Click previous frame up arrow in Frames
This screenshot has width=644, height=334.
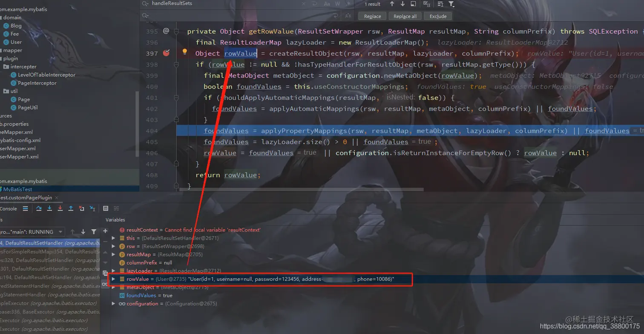click(72, 232)
